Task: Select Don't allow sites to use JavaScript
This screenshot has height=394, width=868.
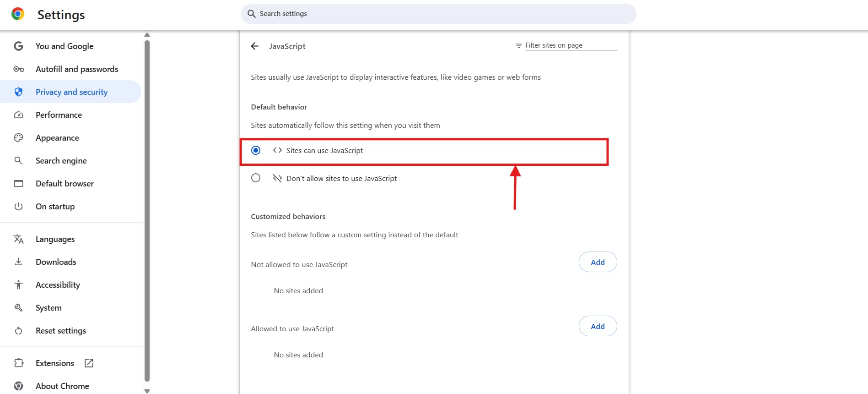Action: pyautogui.click(x=255, y=178)
